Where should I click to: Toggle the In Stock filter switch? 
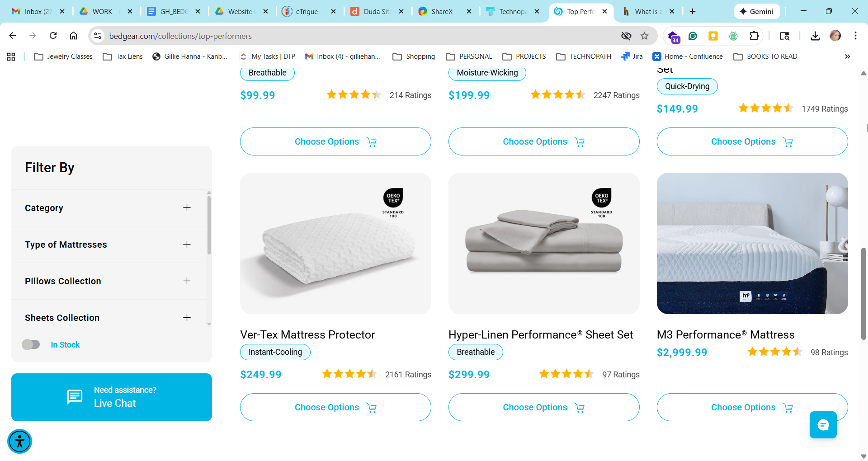point(31,345)
